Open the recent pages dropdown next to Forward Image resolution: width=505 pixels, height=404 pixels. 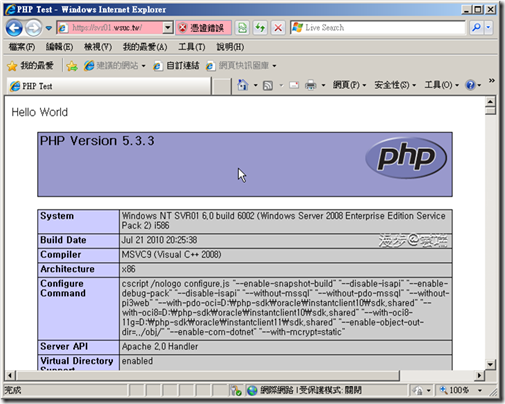click(x=49, y=28)
